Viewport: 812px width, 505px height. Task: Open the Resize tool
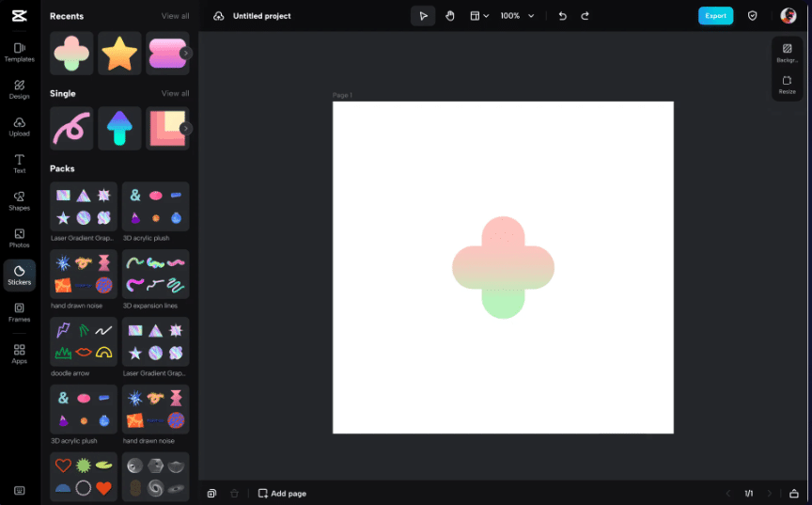787,85
